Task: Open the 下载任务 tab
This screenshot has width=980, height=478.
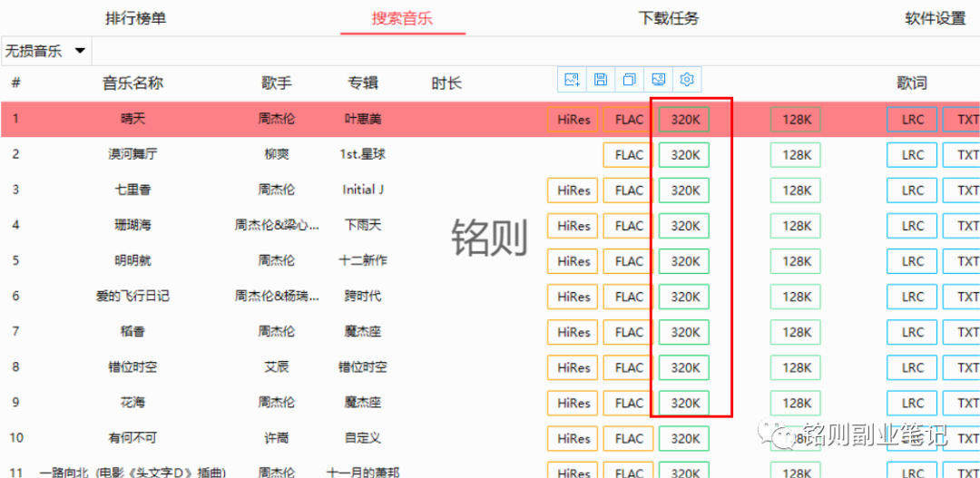Action: (x=668, y=18)
